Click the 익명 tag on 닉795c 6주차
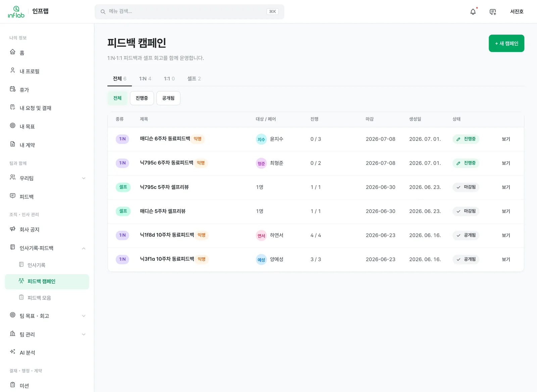 pyautogui.click(x=201, y=163)
